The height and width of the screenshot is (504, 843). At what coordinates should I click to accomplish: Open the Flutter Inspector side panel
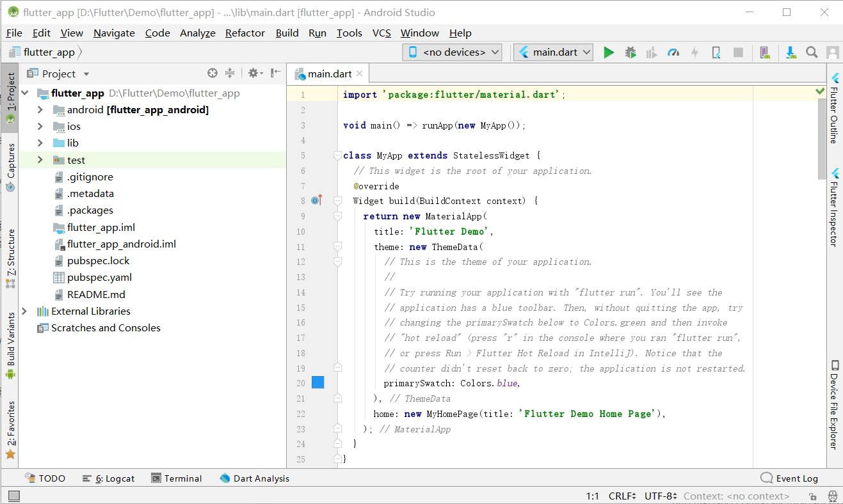[x=835, y=207]
